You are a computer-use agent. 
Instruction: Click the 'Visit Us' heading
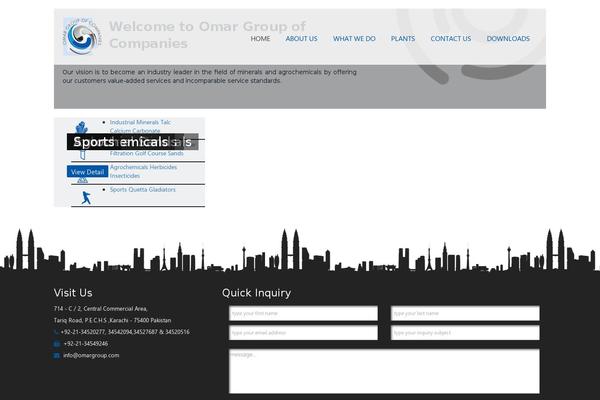click(x=73, y=293)
